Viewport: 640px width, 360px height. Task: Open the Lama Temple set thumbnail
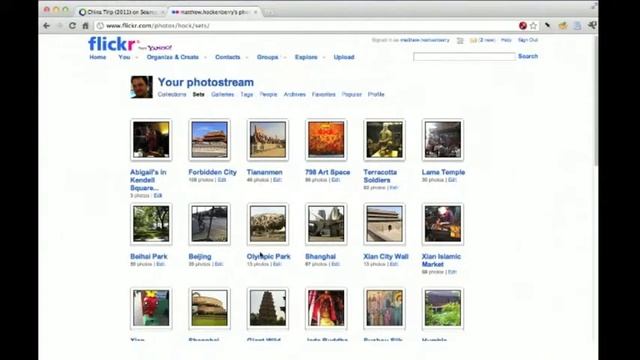point(443,140)
